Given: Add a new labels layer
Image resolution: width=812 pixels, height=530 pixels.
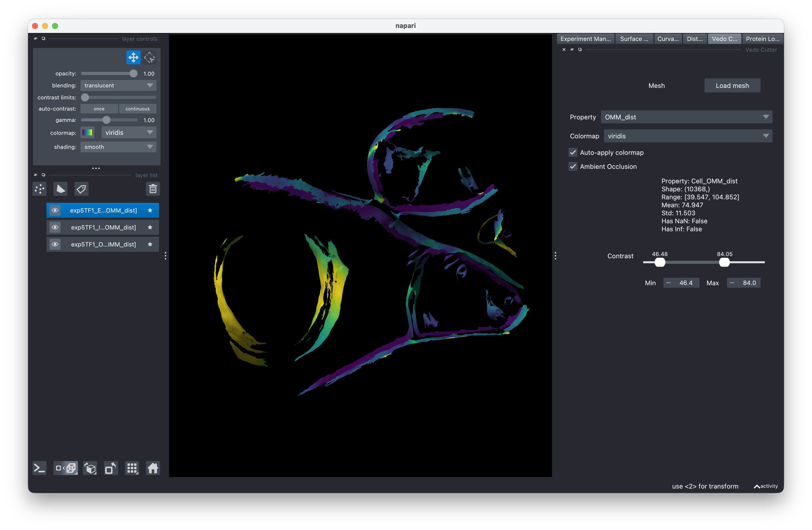Looking at the screenshot, I should 81,189.
